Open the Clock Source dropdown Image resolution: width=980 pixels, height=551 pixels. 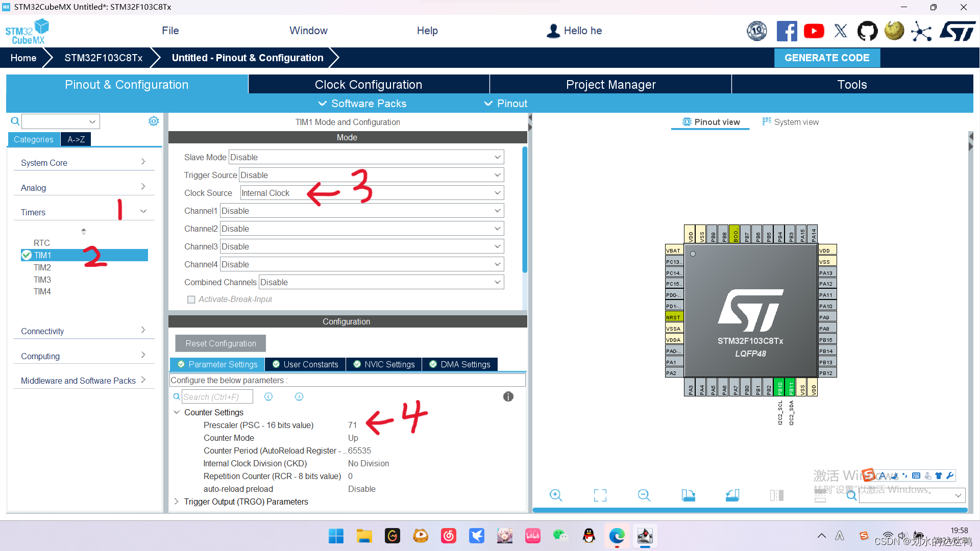pos(372,193)
